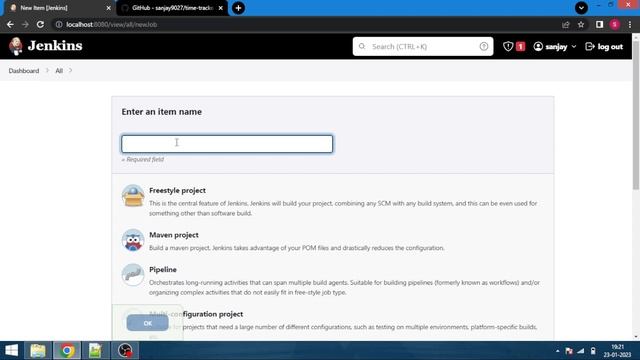The image size is (640, 360).
Task: Share this page icon
Action: (x=566, y=24)
